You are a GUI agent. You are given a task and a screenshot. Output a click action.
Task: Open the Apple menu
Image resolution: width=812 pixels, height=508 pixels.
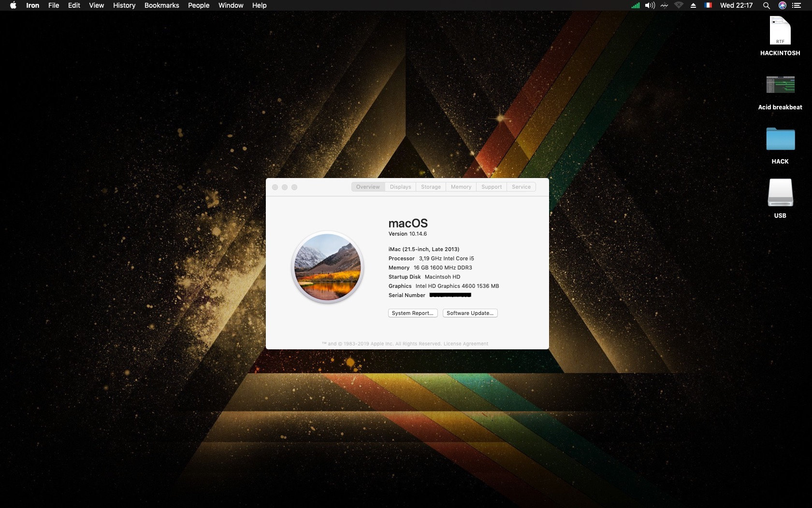pos(13,5)
